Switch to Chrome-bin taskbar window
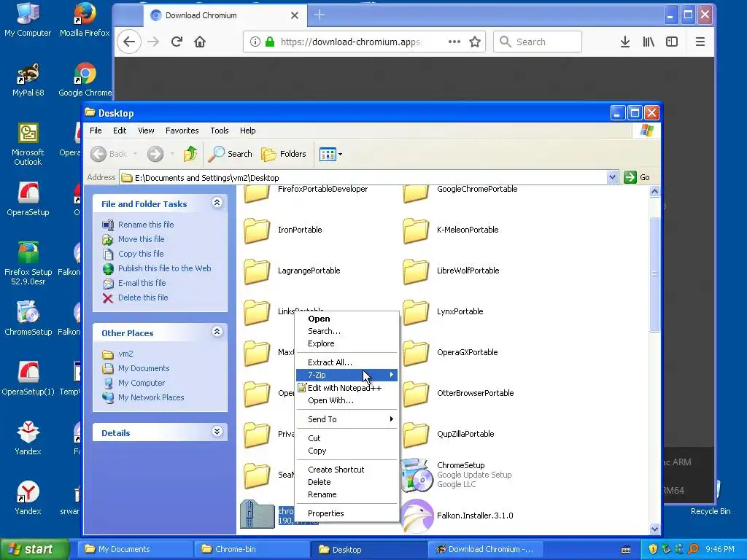The height and width of the screenshot is (560, 747). (x=251, y=550)
